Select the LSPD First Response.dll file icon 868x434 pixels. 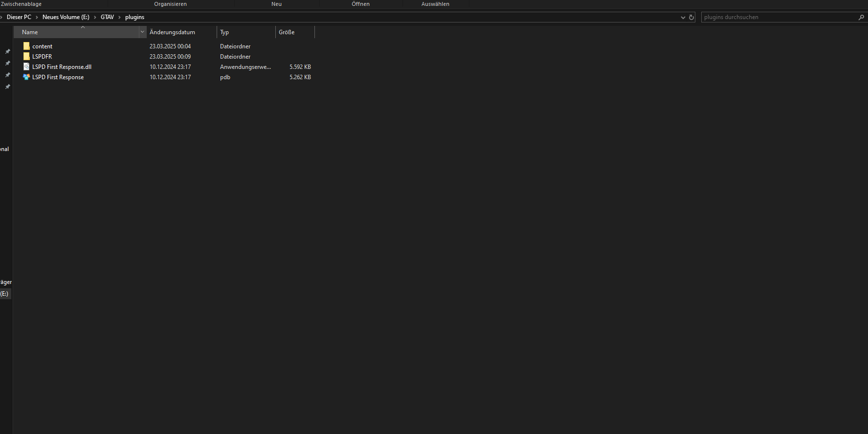click(x=26, y=67)
